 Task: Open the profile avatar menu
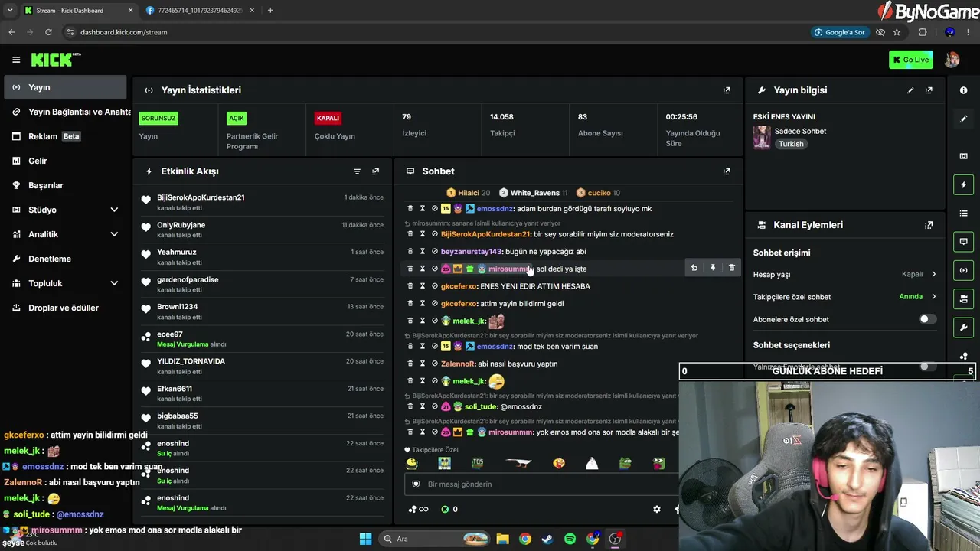[x=952, y=60]
